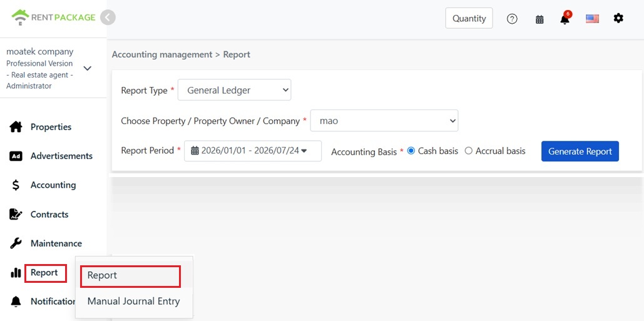
Task: Open Maintenance in the sidebar
Action: [x=56, y=243]
